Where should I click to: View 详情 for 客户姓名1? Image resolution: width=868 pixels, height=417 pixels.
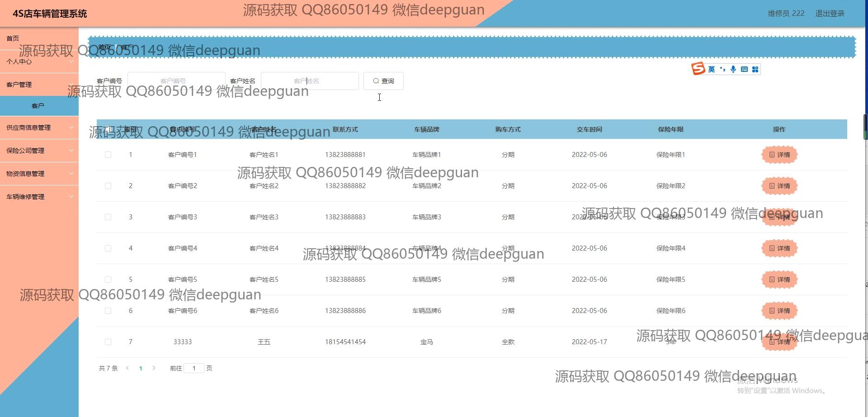tap(779, 155)
